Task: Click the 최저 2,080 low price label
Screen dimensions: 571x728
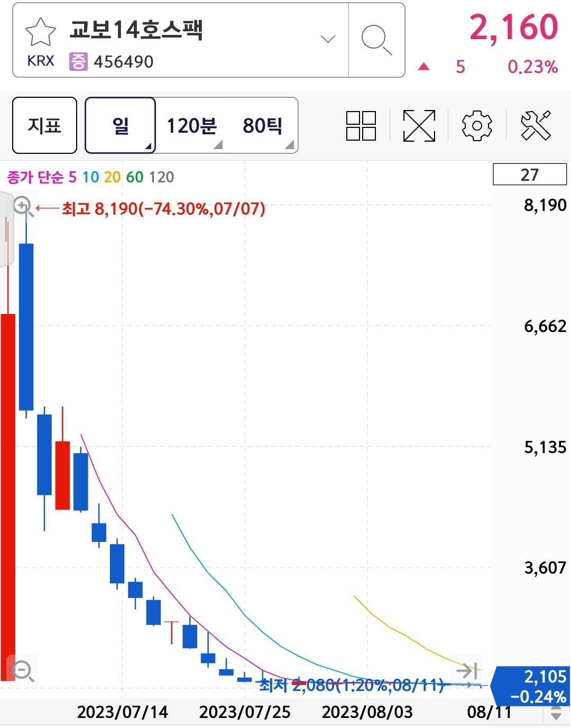Action: (352, 686)
